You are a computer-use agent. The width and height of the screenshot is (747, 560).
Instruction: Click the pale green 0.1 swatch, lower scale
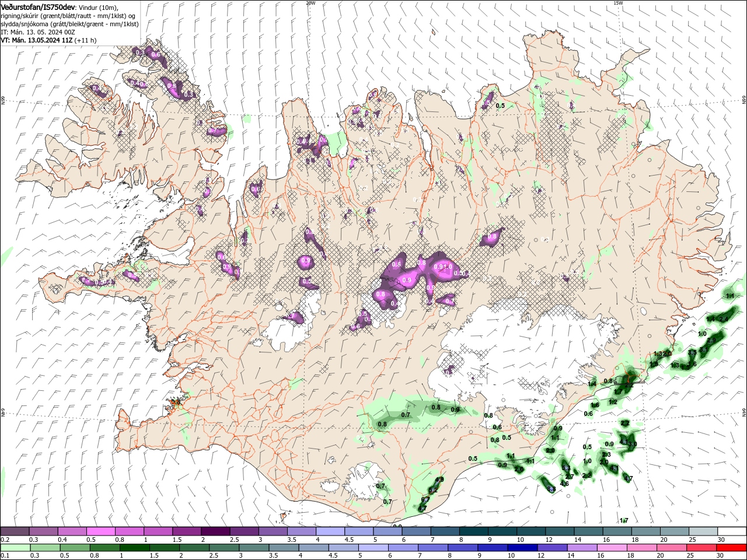click(x=15, y=548)
